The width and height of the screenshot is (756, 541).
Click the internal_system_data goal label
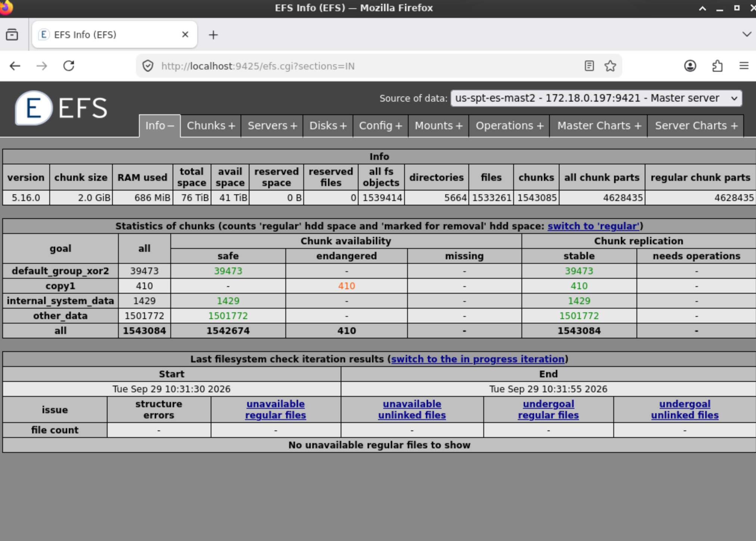(x=61, y=301)
